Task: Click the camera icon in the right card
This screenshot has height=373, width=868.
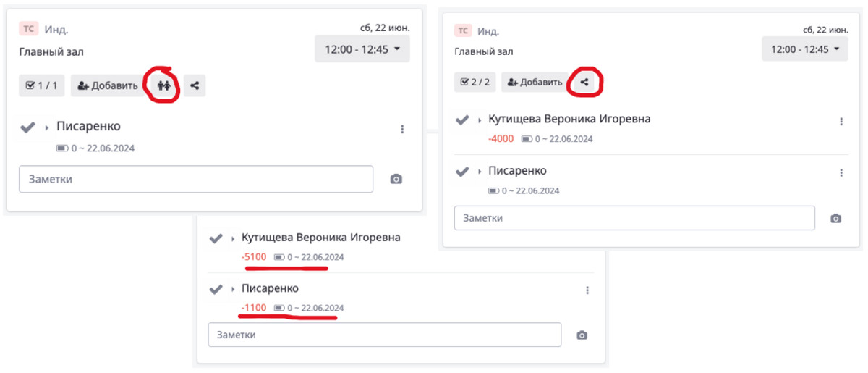Action: click(836, 218)
